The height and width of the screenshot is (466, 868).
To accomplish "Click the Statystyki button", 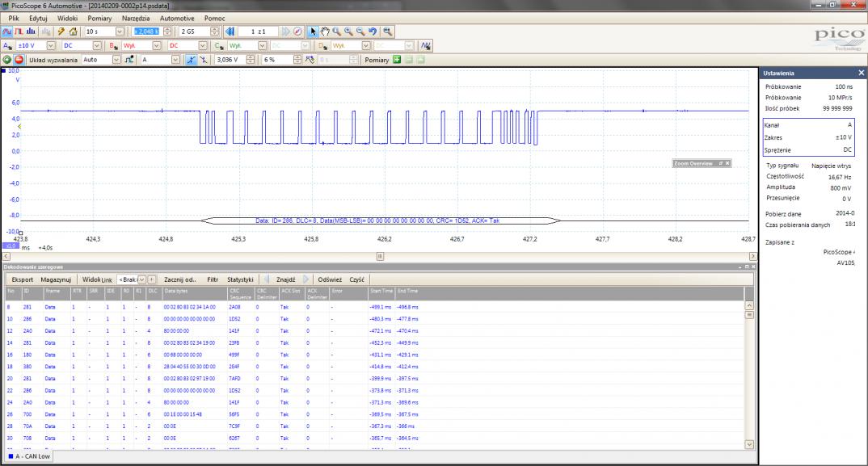I will click(x=240, y=279).
